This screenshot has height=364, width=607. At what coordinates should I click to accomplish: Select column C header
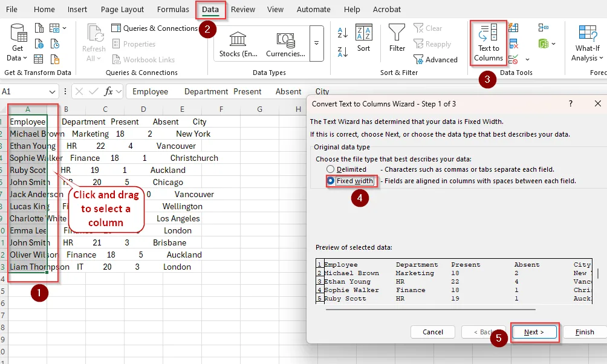[105, 109]
